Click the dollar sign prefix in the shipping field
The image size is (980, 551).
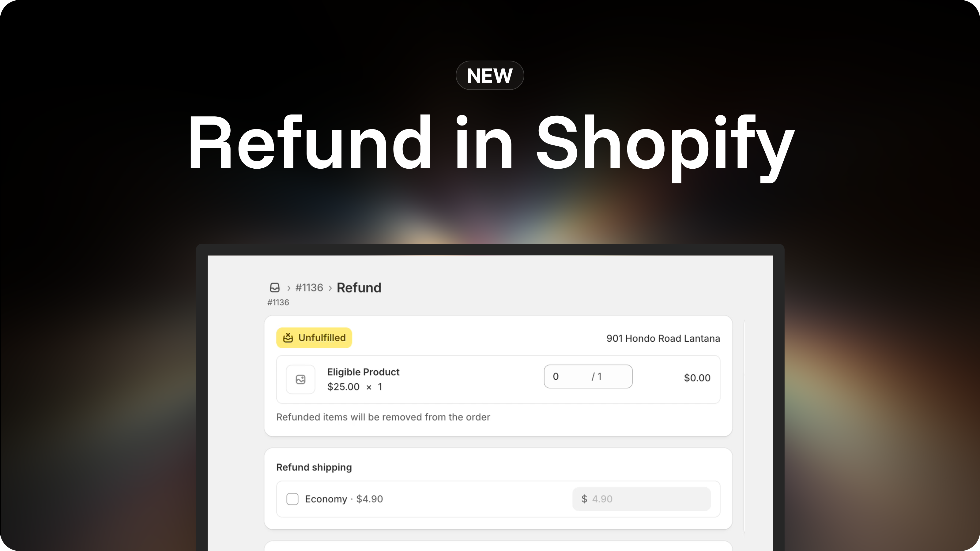coord(584,499)
